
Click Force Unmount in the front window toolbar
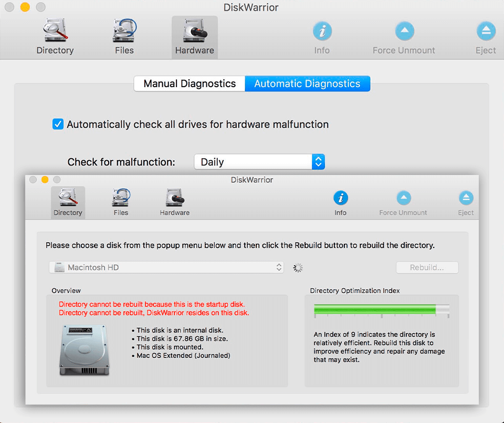tap(403, 203)
